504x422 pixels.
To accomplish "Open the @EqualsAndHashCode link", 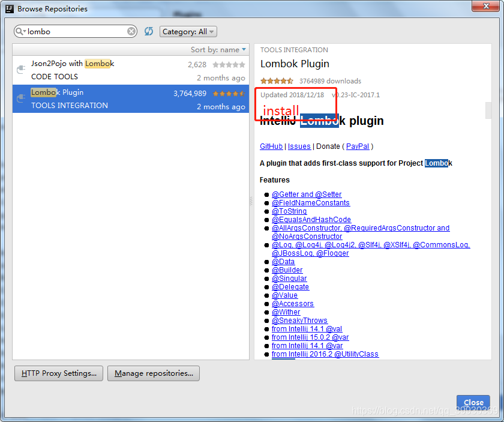I will (311, 219).
